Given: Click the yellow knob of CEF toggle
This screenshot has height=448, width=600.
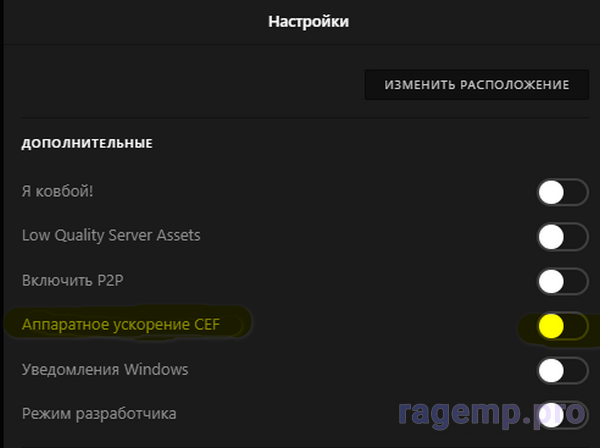Looking at the screenshot, I should tap(551, 326).
